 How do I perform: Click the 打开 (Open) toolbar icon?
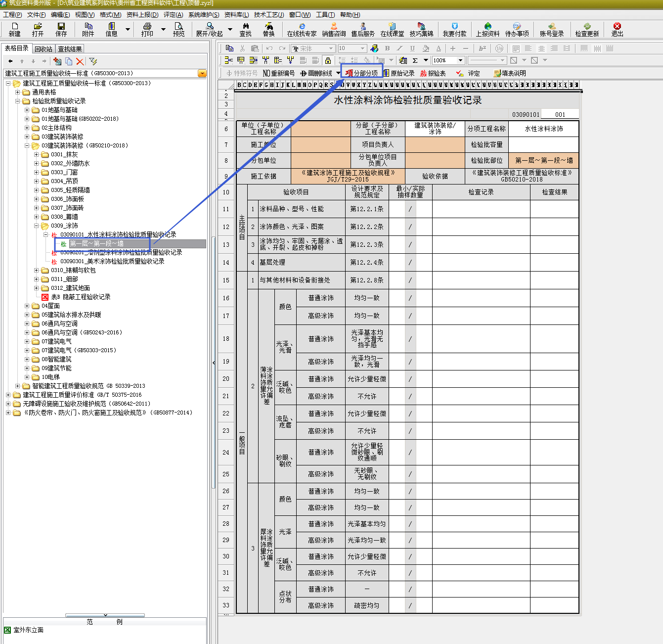coord(38,29)
